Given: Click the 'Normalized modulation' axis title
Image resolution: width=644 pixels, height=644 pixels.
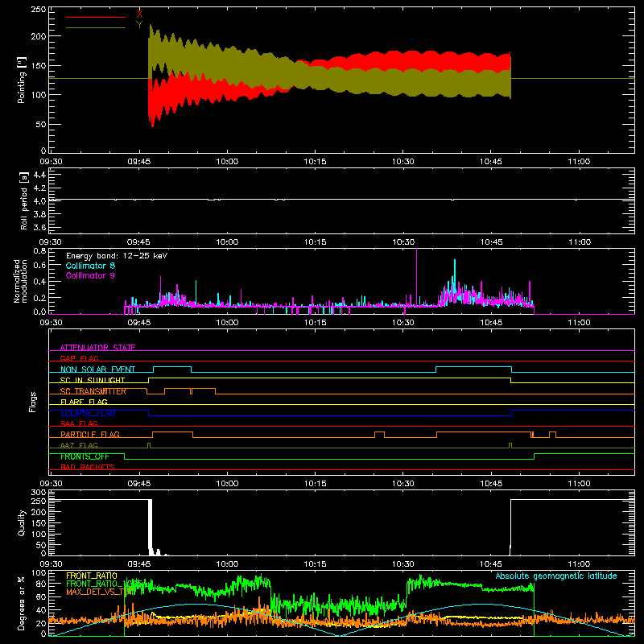Looking at the screenshot, I should click(20, 281).
